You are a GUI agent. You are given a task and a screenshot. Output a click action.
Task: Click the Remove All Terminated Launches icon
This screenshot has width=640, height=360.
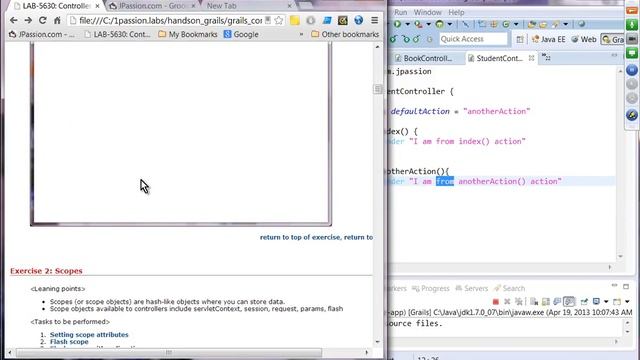[x=518, y=302]
